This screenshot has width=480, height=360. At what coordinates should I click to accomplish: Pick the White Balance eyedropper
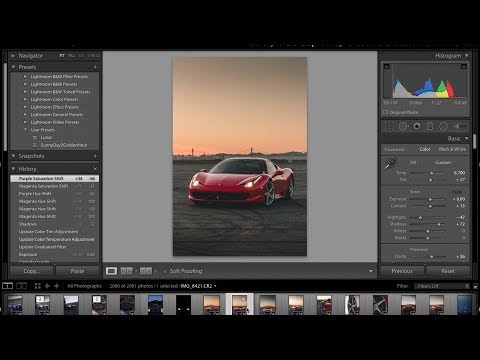click(390, 164)
